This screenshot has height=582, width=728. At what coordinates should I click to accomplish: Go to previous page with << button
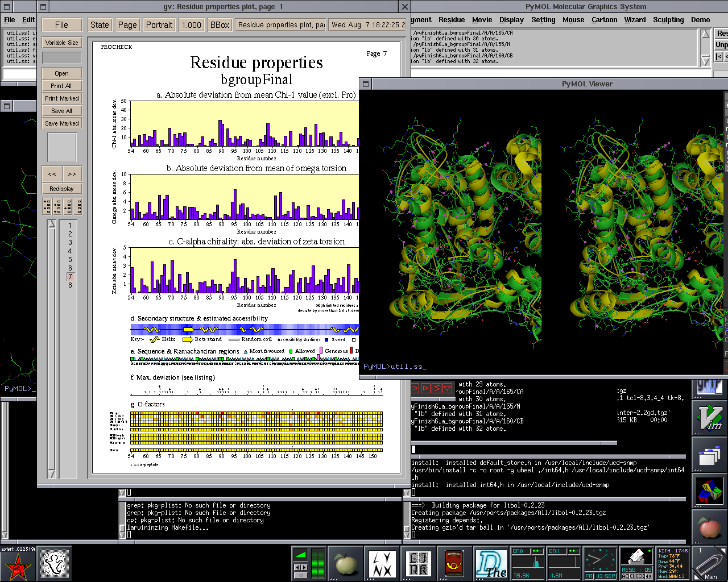[x=52, y=174]
